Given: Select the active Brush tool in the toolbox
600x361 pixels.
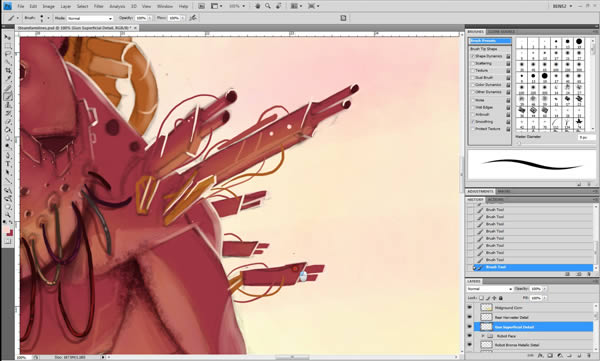Looking at the screenshot, I should 8,96.
